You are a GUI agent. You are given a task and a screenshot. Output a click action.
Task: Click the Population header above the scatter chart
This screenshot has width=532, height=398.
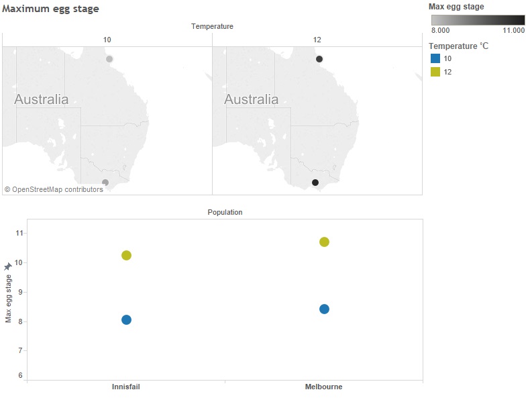(225, 212)
